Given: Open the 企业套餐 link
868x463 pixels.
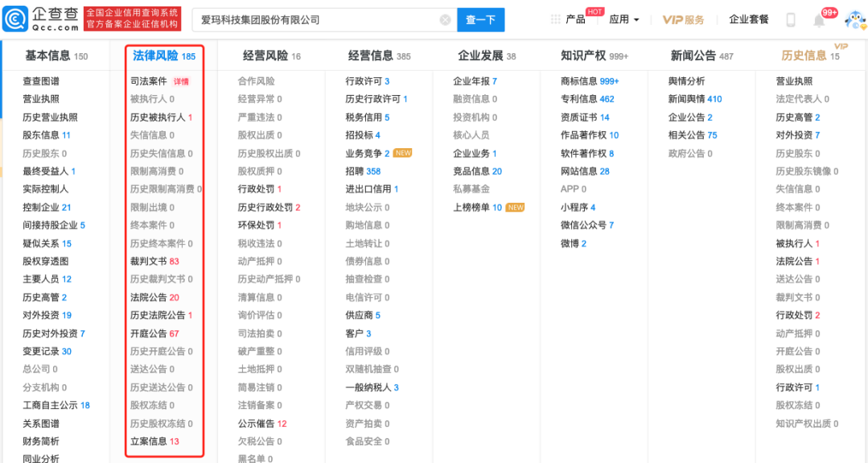Looking at the screenshot, I should [748, 19].
